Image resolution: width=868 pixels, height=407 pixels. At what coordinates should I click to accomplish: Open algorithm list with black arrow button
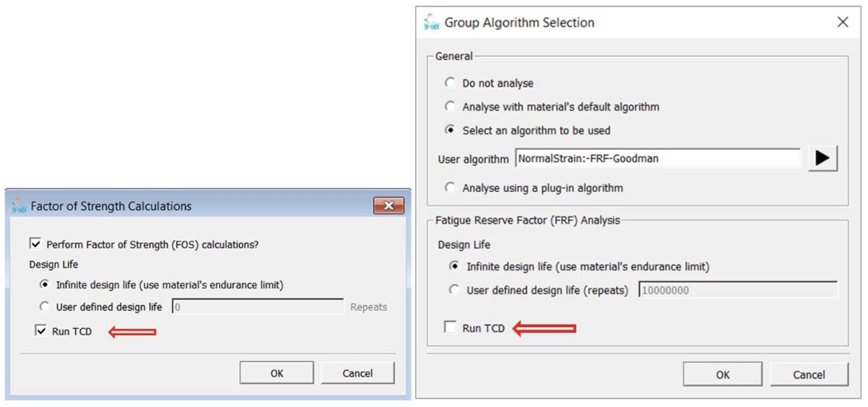(x=822, y=158)
